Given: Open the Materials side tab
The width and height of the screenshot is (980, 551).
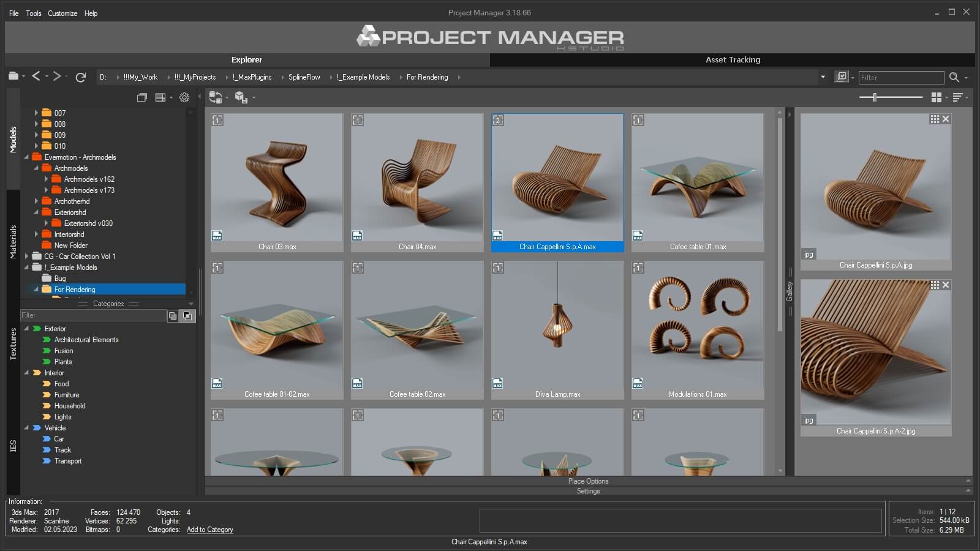Looking at the screenshot, I should 13,242.
